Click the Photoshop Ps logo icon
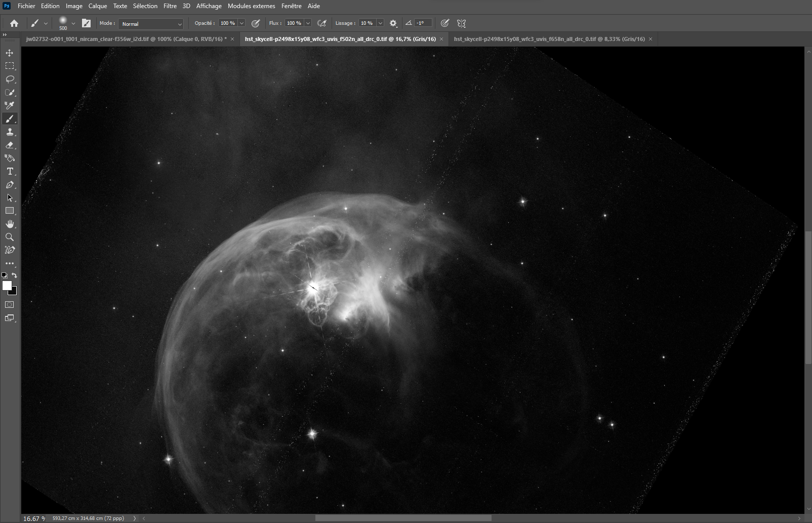This screenshot has width=812, height=523. [7, 6]
